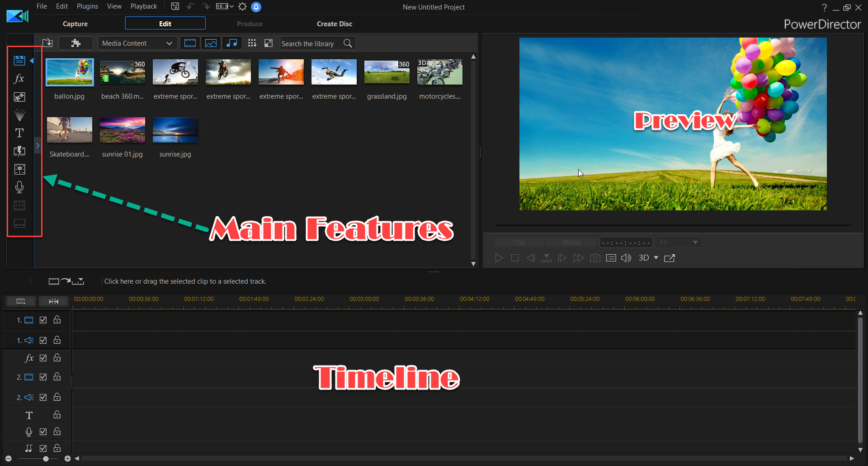868x466 pixels.
Task: Select the sunrise 01.jpg thumbnail
Action: pyautogui.click(x=122, y=130)
